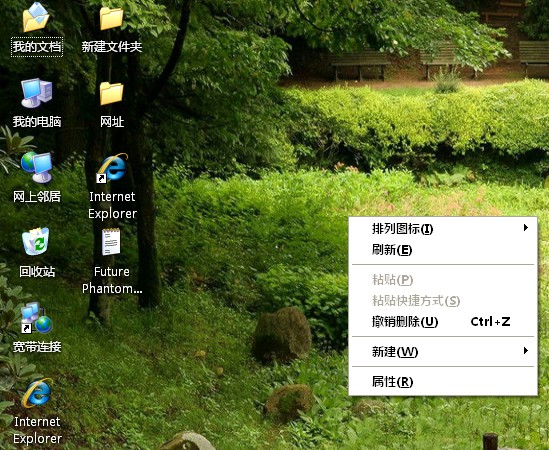The height and width of the screenshot is (450, 549).
Task: Select the 我的电脑 computer icon
Action: [x=36, y=93]
